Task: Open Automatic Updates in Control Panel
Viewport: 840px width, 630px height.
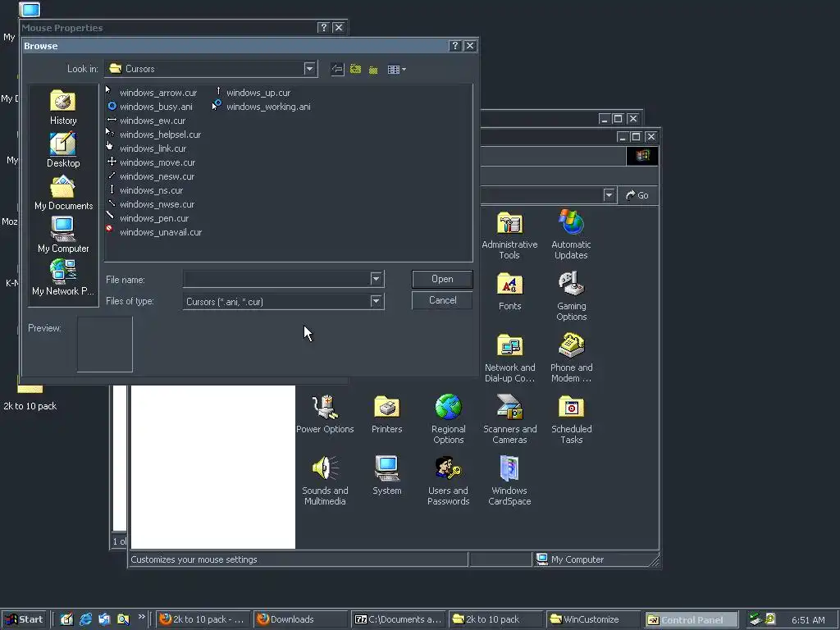Action: coord(571,235)
